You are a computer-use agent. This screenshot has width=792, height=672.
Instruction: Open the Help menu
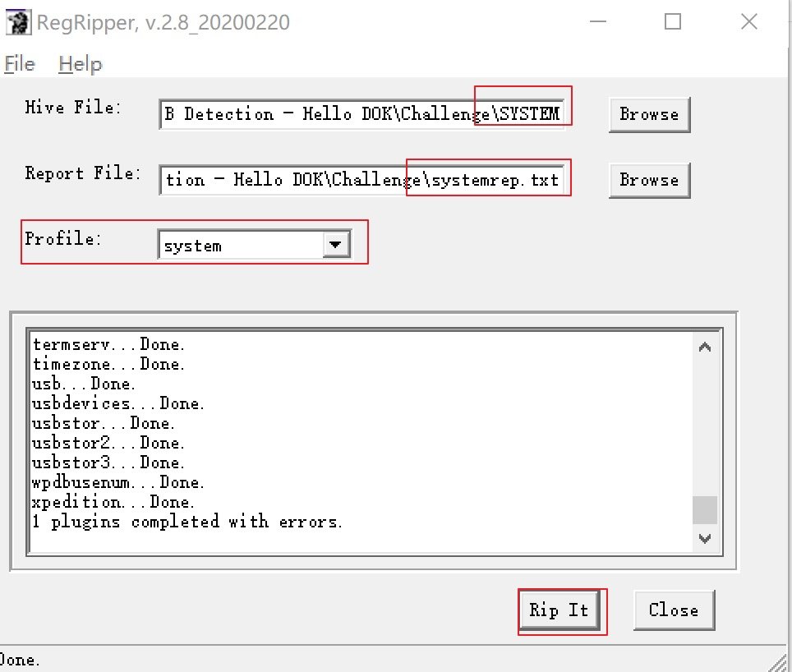point(80,64)
